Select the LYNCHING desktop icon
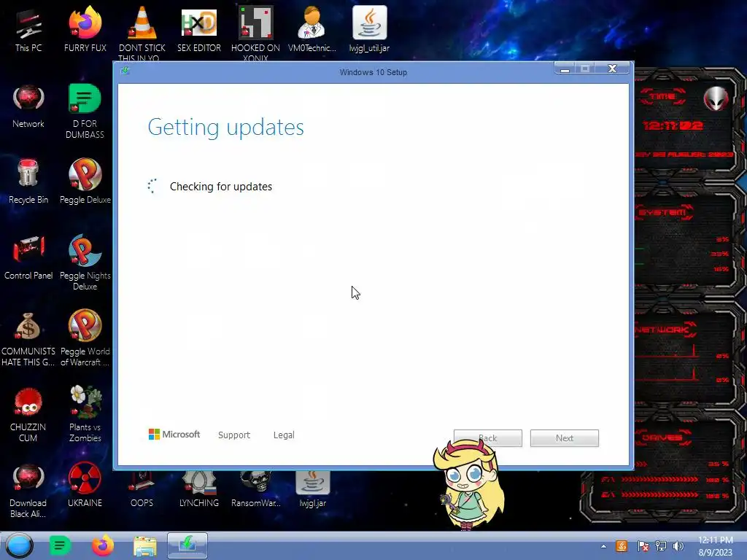Image resolution: width=747 pixels, height=560 pixels. (199, 489)
